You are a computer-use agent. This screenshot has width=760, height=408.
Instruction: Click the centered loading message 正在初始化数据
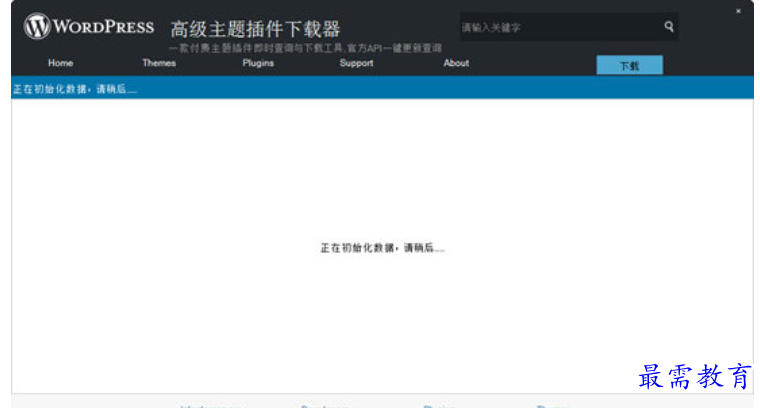point(382,248)
